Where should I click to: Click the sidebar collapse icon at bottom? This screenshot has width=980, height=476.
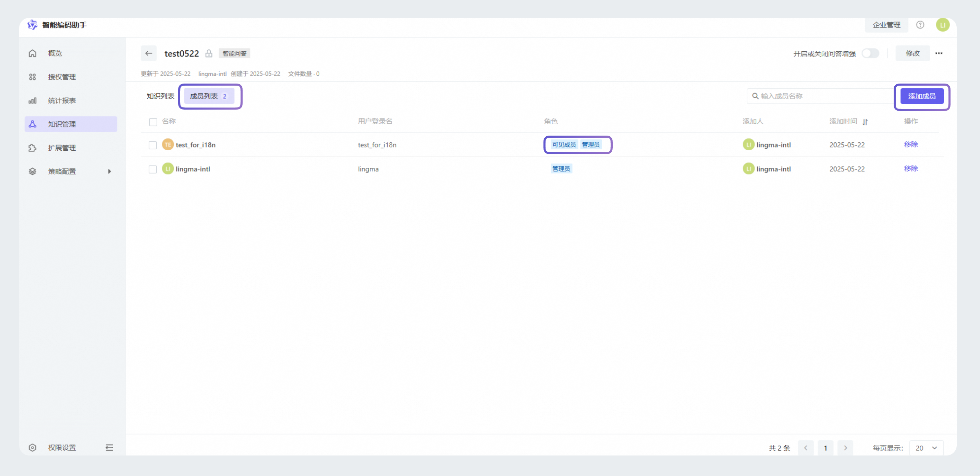tap(109, 448)
